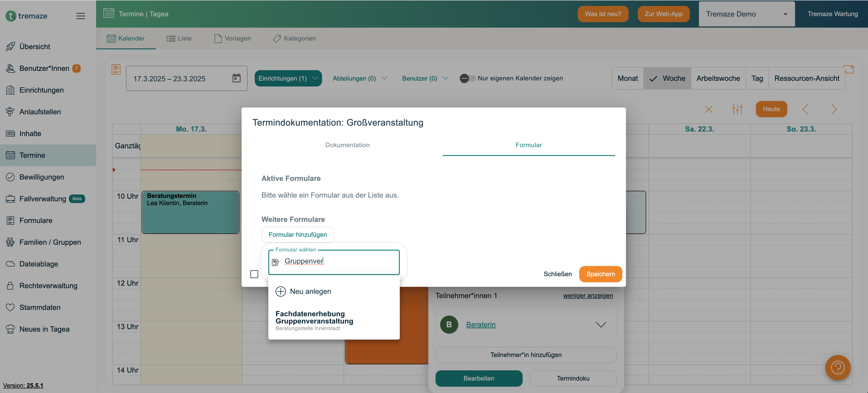Open the Beraterin participant link
Image resolution: width=868 pixels, height=393 pixels.
point(480,325)
